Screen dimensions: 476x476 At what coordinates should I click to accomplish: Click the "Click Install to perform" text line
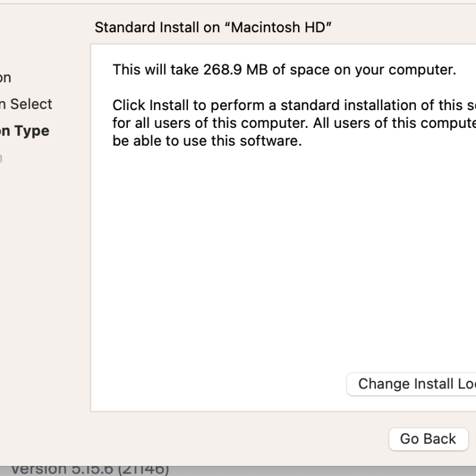pos(292,106)
